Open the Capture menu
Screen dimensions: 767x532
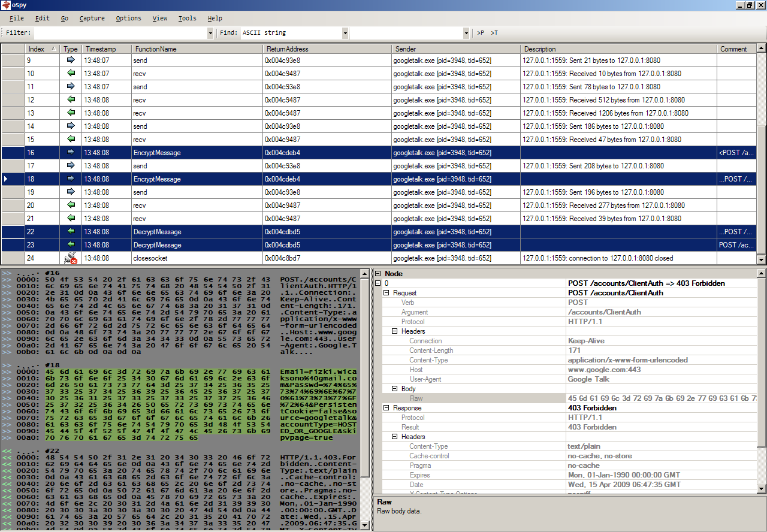pos(92,19)
